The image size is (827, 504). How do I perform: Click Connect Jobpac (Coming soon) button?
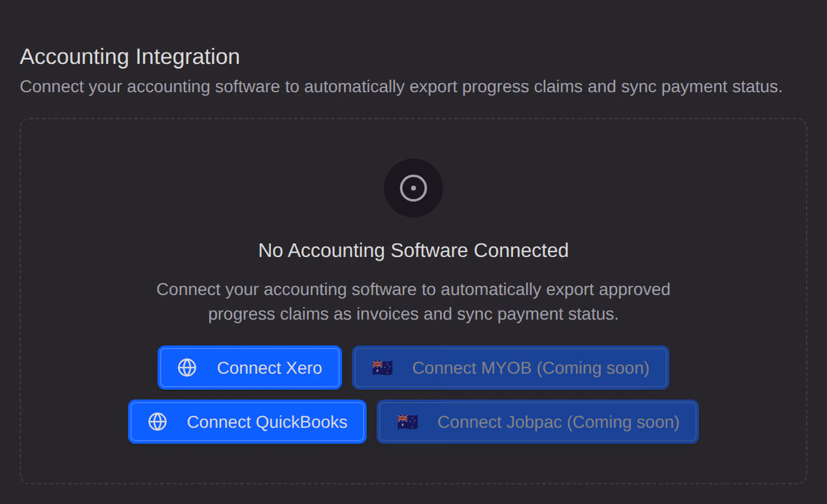tap(538, 421)
